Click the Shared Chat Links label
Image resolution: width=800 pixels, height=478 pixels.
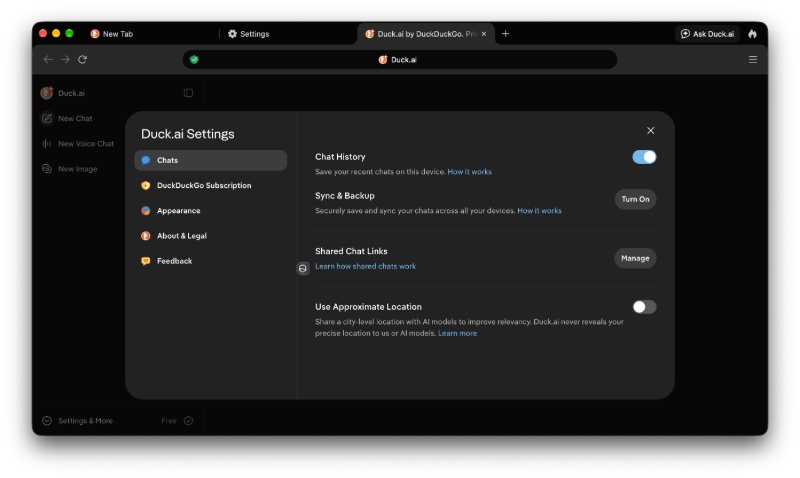(351, 251)
